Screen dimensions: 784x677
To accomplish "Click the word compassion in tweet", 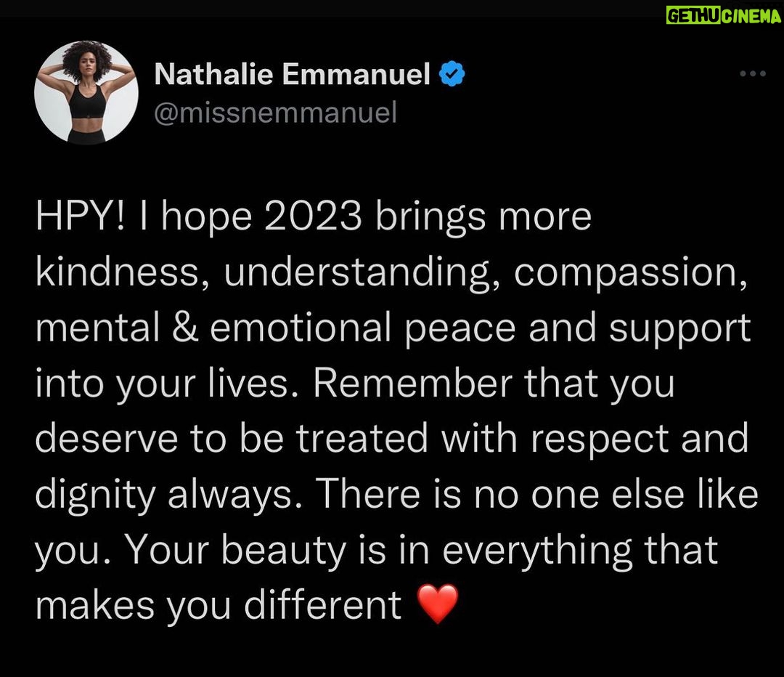I will click(631, 274).
